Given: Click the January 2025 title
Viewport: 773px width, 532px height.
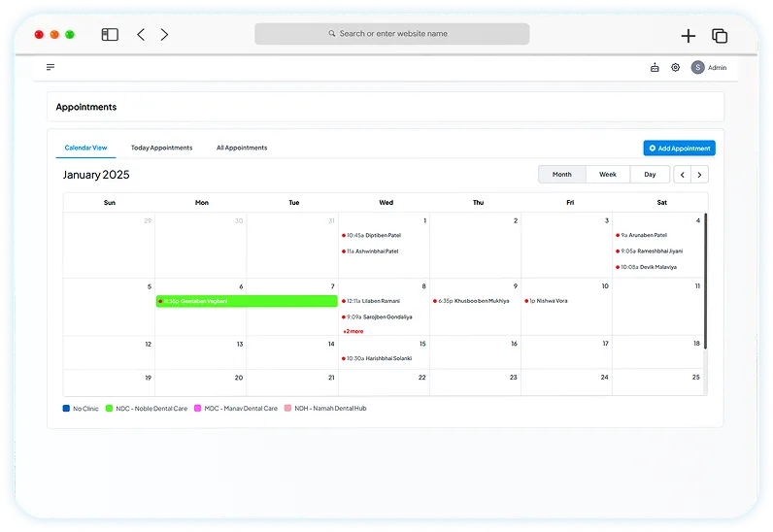Looking at the screenshot, I should (x=96, y=175).
